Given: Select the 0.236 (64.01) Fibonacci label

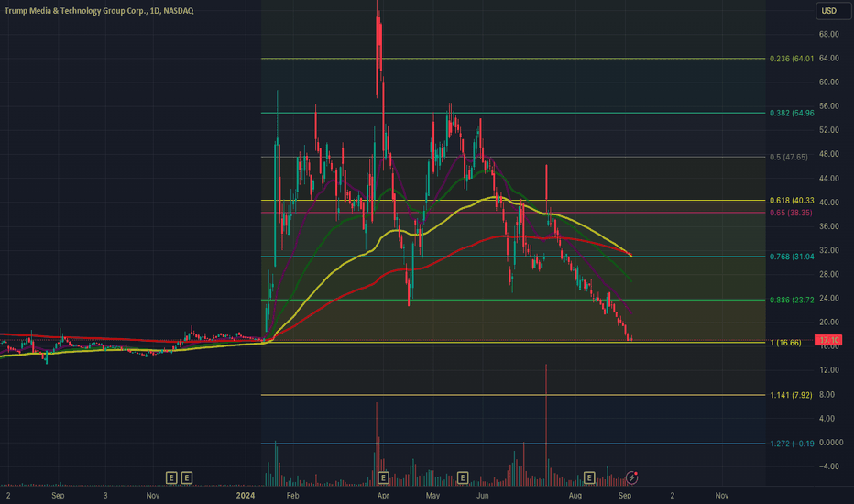Looking at the screenshot, I should click(x=792, y=59).
